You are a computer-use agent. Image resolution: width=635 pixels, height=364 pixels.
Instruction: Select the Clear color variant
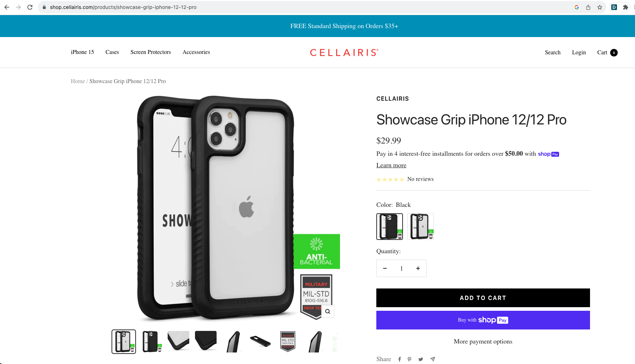420,227
